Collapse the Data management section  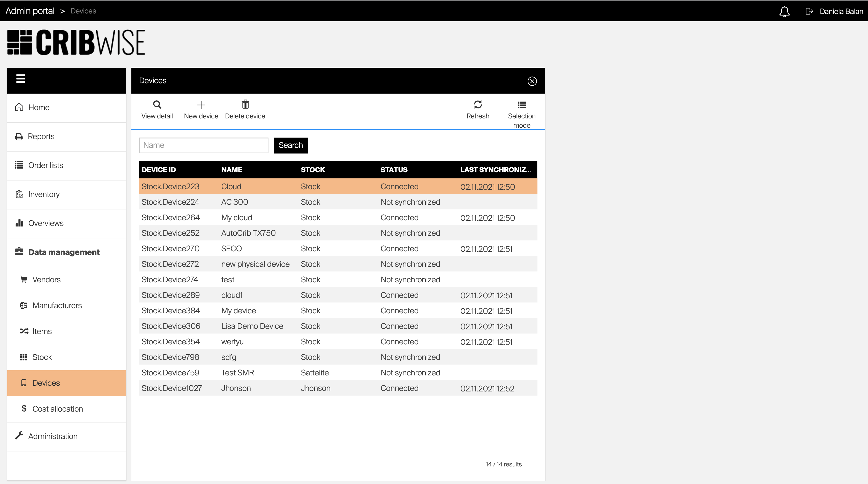coord(64,252)
